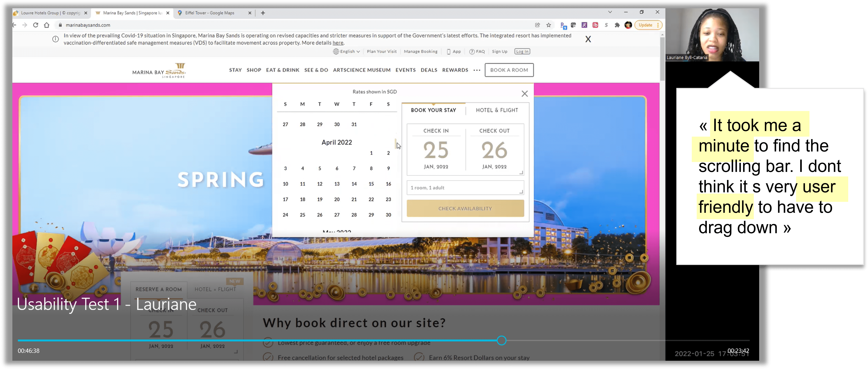Select the BOOK YOUR STAY tab
The width and height of the screenshot is (868, 369).
433,110
